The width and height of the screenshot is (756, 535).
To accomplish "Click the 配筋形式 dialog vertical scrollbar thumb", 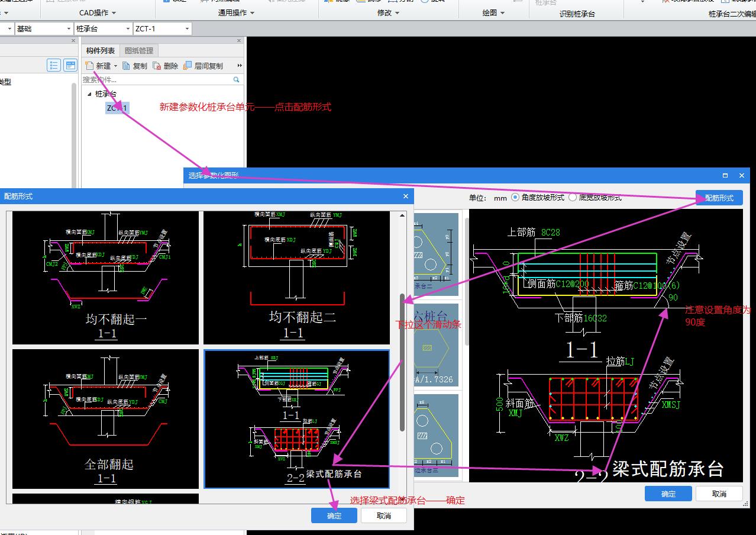I will (x=402, y=361).
